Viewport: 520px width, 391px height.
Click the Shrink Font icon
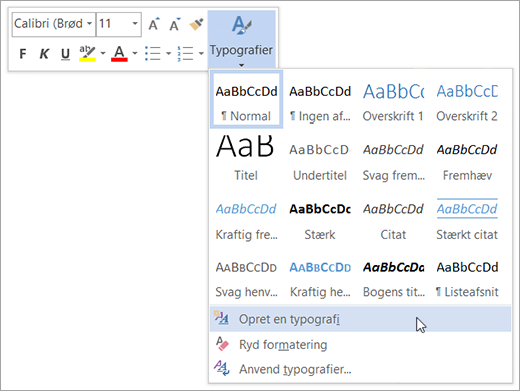coord(175,24)
